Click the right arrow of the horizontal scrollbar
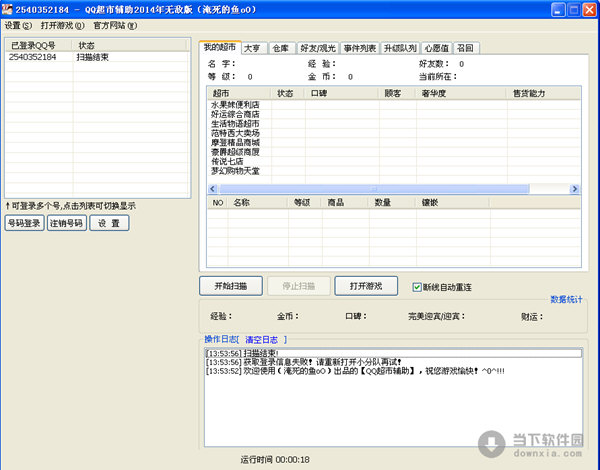The width and height of the screenshot is (600, 470). 574,189
